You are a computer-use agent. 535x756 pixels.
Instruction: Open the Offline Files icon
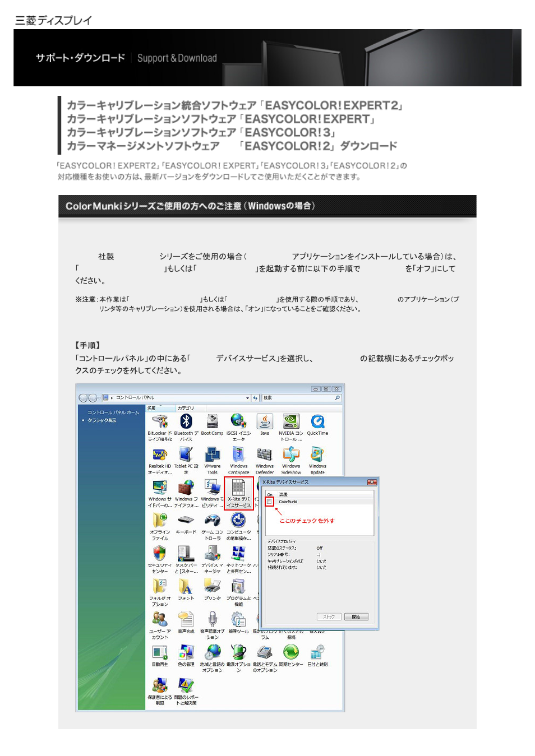[160, 527]
